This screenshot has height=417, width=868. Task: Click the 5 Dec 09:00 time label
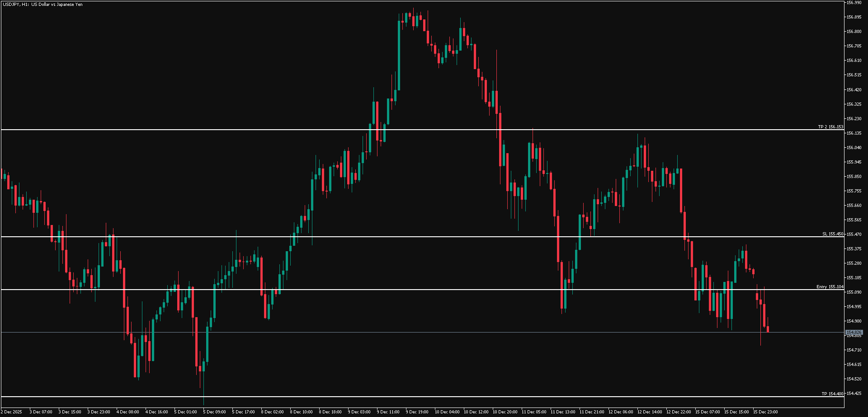pyautogui.click(x=214, y=412)
